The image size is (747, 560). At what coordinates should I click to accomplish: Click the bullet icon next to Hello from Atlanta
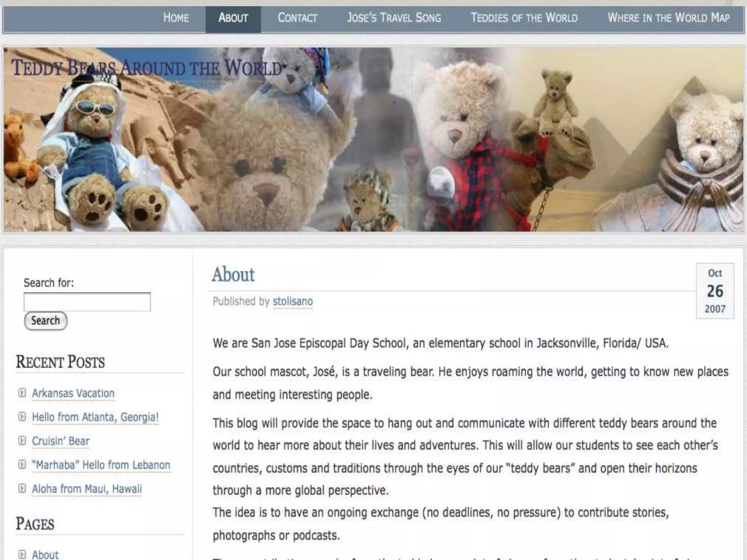click(x=22, y=416)
